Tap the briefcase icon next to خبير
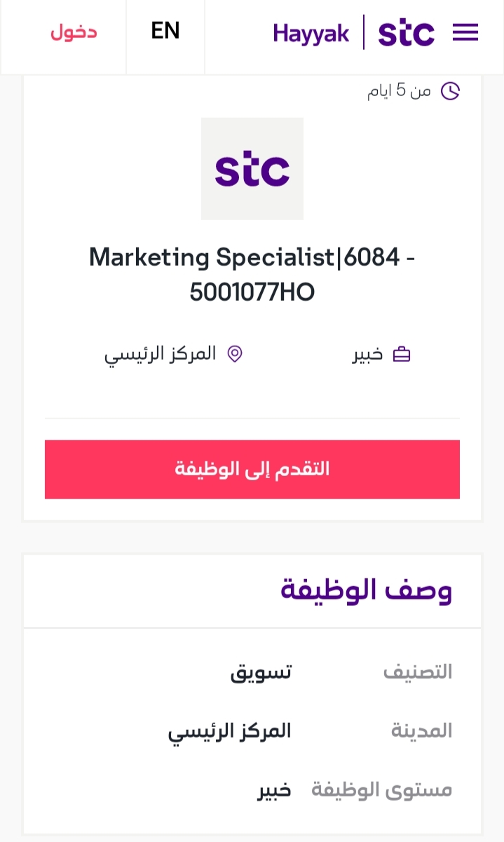504x842 pixels. pos(402,354)
